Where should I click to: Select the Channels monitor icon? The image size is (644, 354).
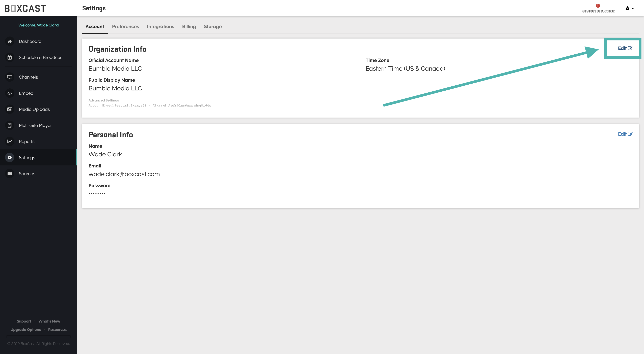point(10,77)
